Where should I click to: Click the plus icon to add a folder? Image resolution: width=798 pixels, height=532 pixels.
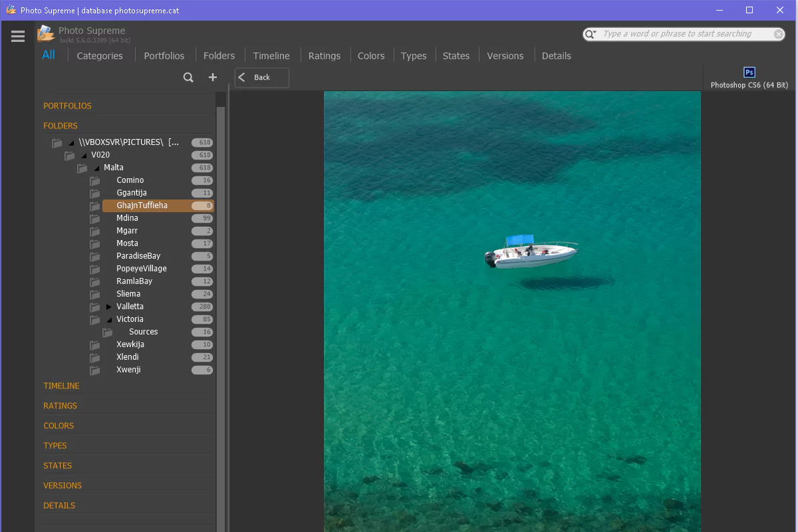pyautogui.click(x=213, y=78)
